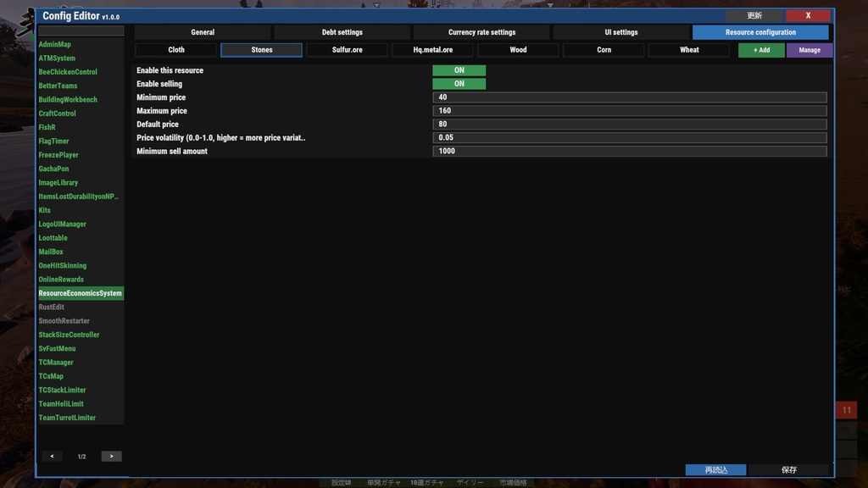The width and height of the screenshot is (868, 488).
Task: Switch to the Wood resource tab
Action: tap(518, 49)
